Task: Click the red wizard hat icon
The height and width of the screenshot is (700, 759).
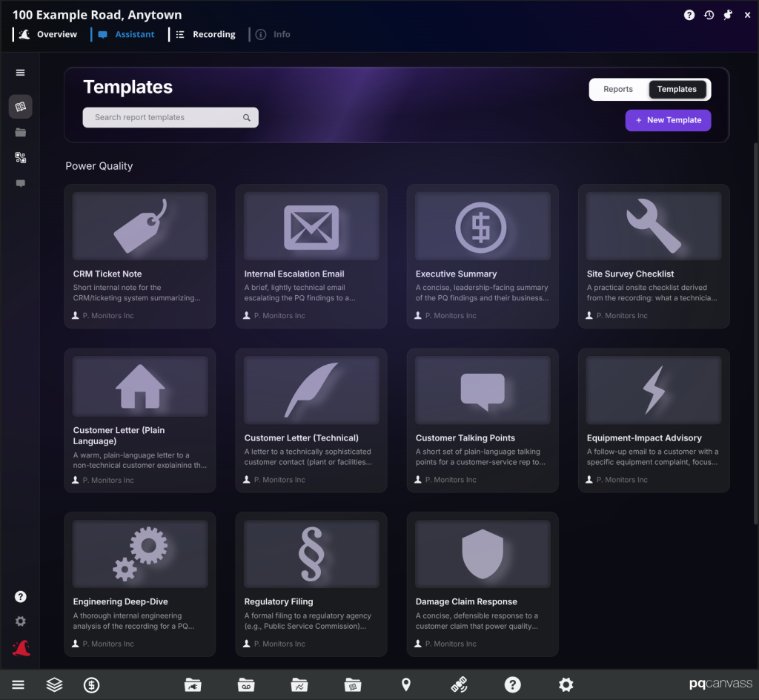Action: coord(21,647)
